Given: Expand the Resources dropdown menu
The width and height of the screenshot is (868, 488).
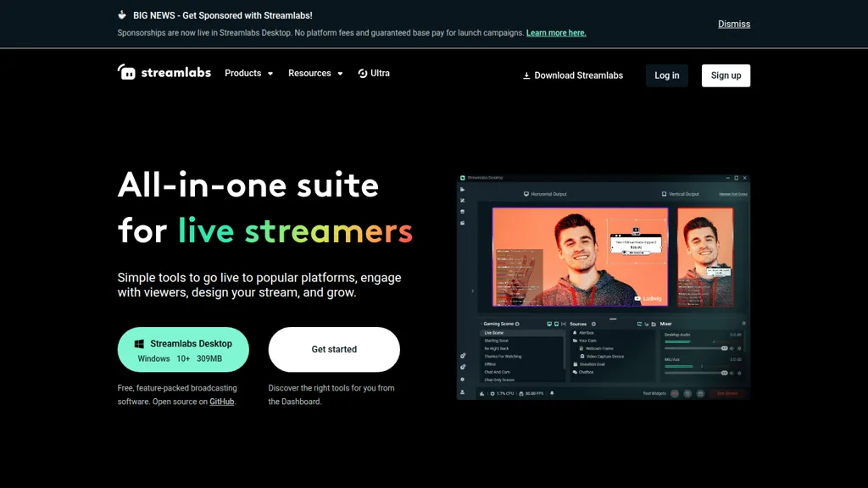Looking at the screenshot, I should [315, 73].
